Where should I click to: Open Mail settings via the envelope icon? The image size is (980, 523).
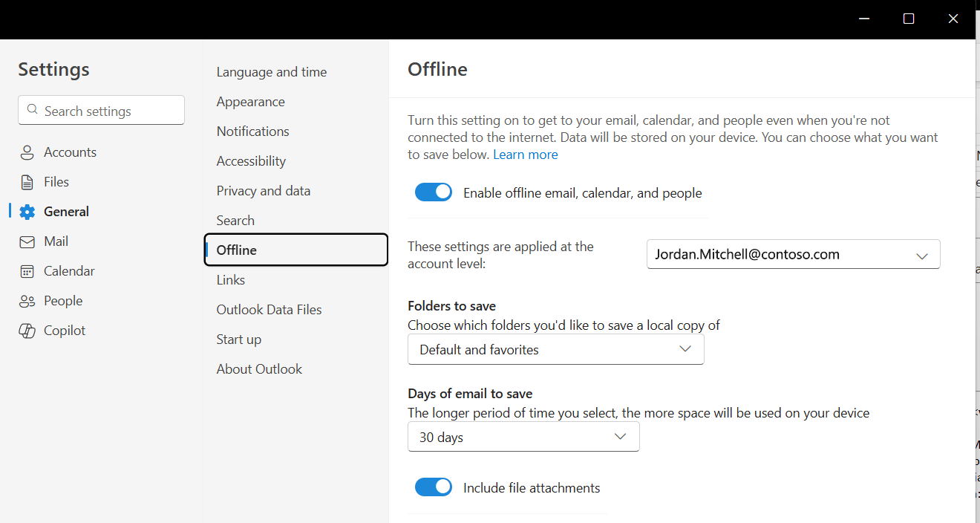pos(27,241)
